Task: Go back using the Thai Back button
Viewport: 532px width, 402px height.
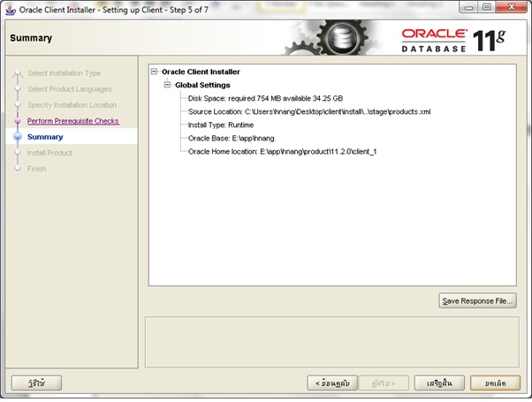Action: pyautogui.click(x=332, y=383)
